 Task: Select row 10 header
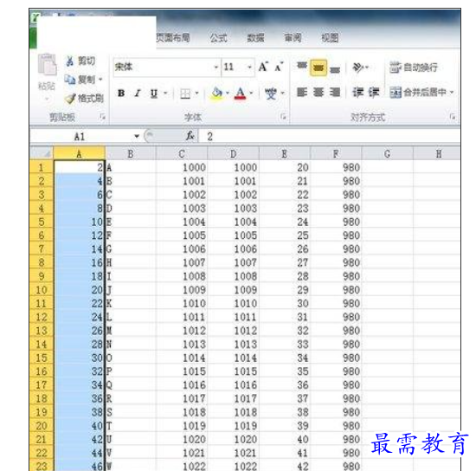point(42,290)
